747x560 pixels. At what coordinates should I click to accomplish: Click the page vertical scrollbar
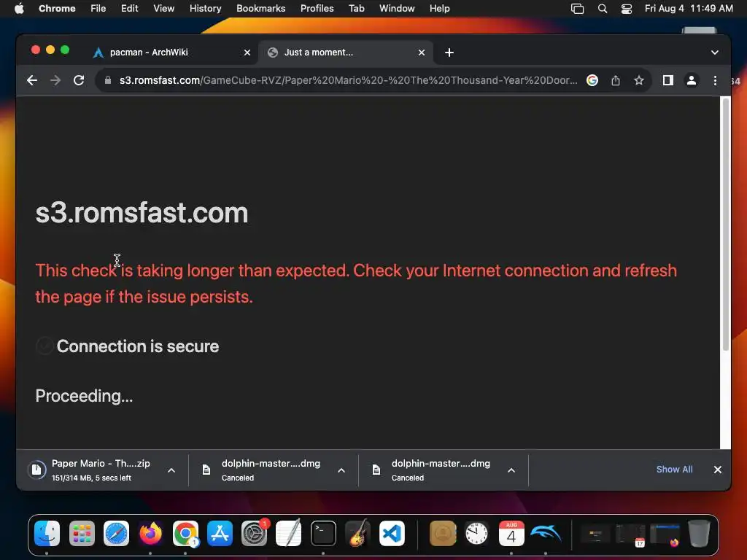click(x=726, y=224)
